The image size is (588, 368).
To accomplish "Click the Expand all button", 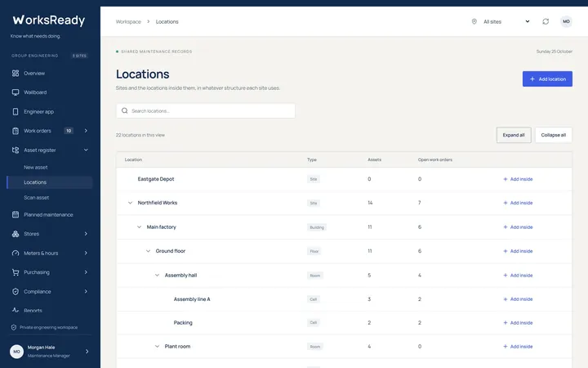I will (x=514, y=135).
